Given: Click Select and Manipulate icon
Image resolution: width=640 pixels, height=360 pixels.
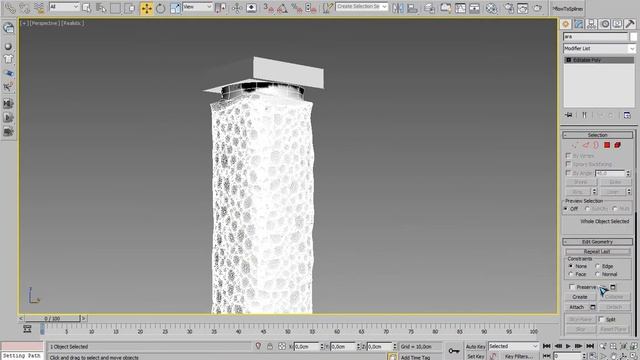Looking at the screenshot, I should click(x=237, y=8).
